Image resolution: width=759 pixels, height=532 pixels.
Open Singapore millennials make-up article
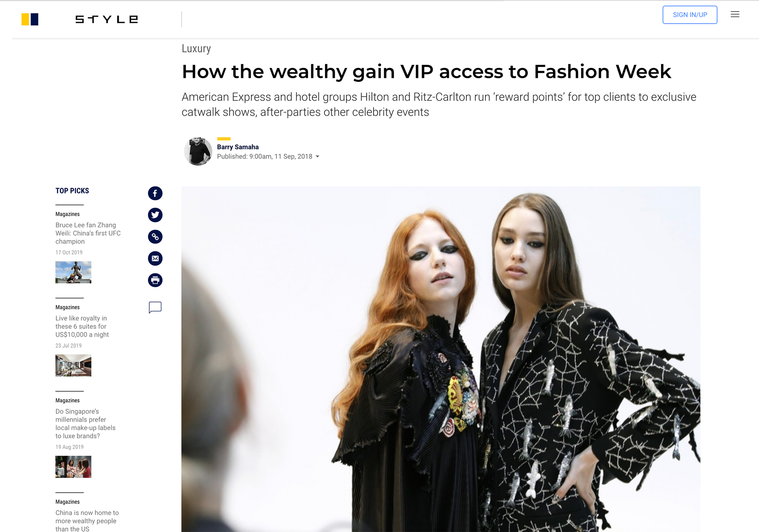coord(85,424)
